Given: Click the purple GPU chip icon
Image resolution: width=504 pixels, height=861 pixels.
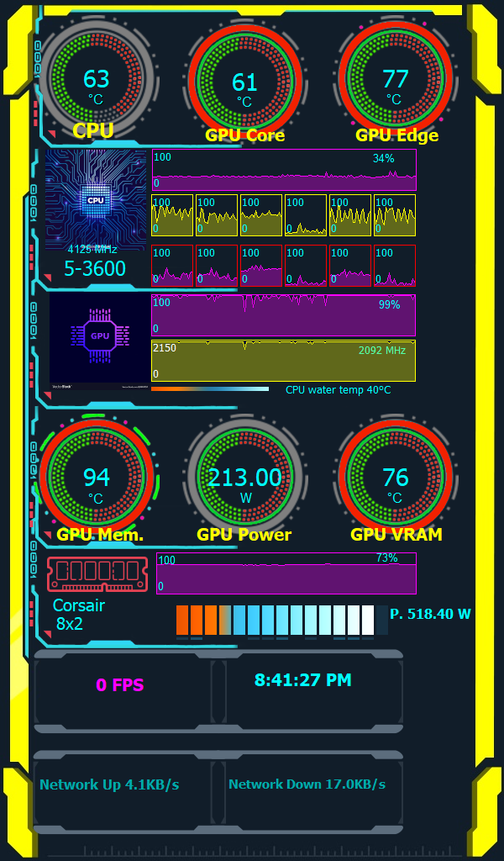Looking at the screenshot, I should [x=99, y=336].
